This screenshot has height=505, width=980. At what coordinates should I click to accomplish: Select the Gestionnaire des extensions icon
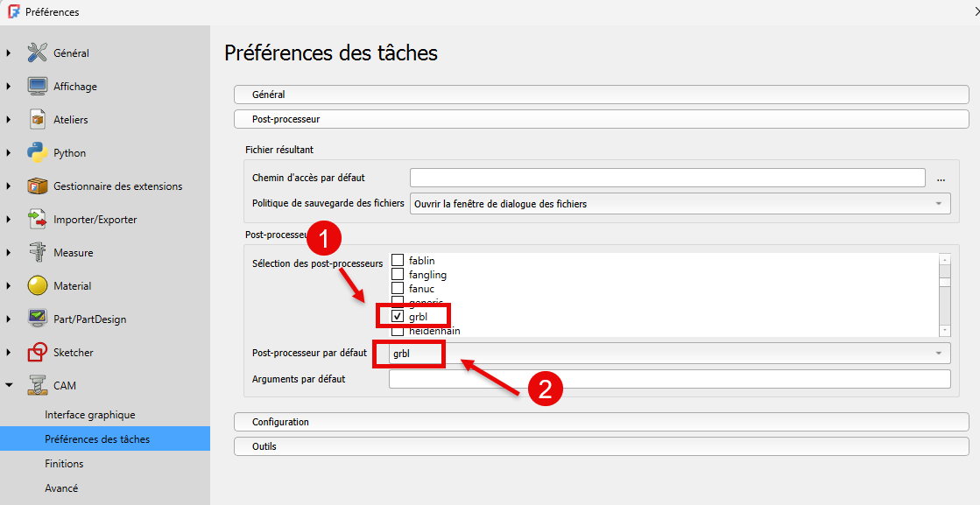(37, 186)
